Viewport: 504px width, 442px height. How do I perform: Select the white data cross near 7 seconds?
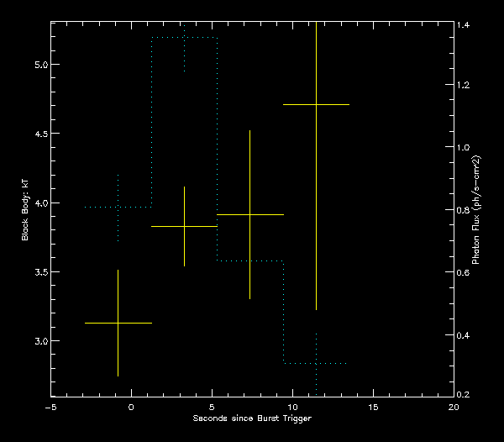(249, 215)
